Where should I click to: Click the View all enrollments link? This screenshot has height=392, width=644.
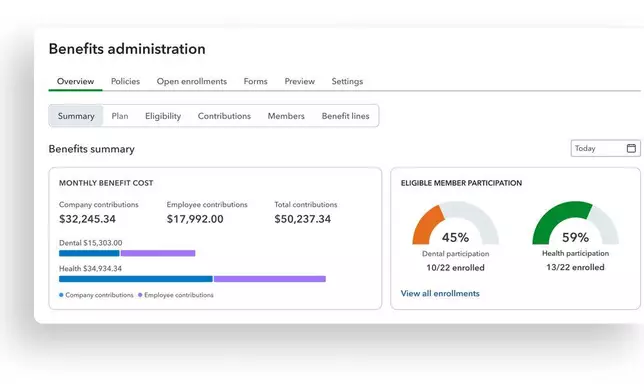point(440,293)
